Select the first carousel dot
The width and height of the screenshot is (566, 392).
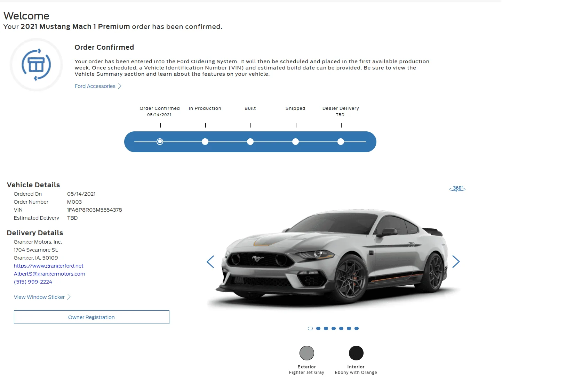point(310,328)
